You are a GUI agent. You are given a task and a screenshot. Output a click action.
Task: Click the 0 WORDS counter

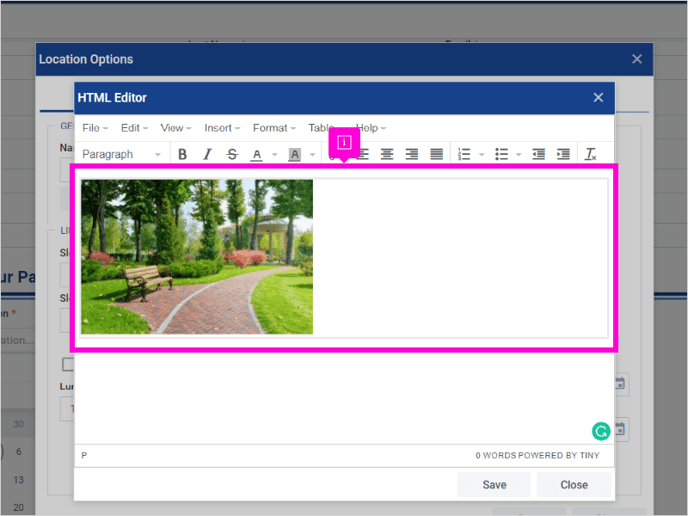point(496,455)
